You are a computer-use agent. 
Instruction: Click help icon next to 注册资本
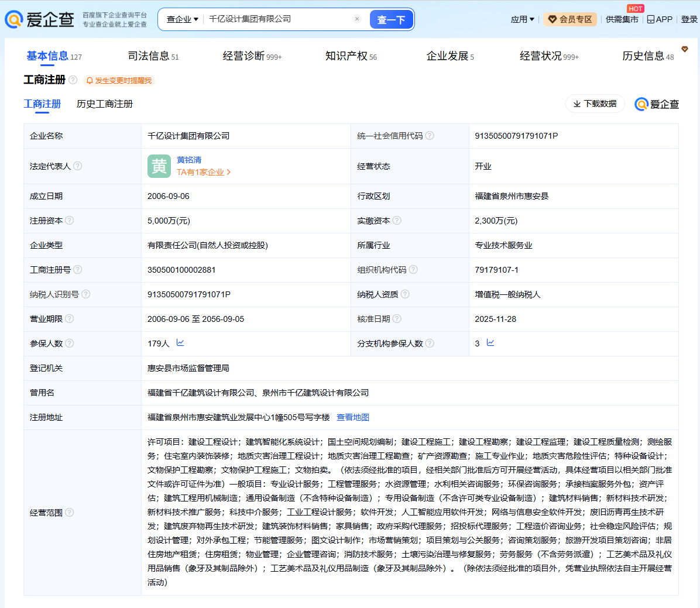70,221
